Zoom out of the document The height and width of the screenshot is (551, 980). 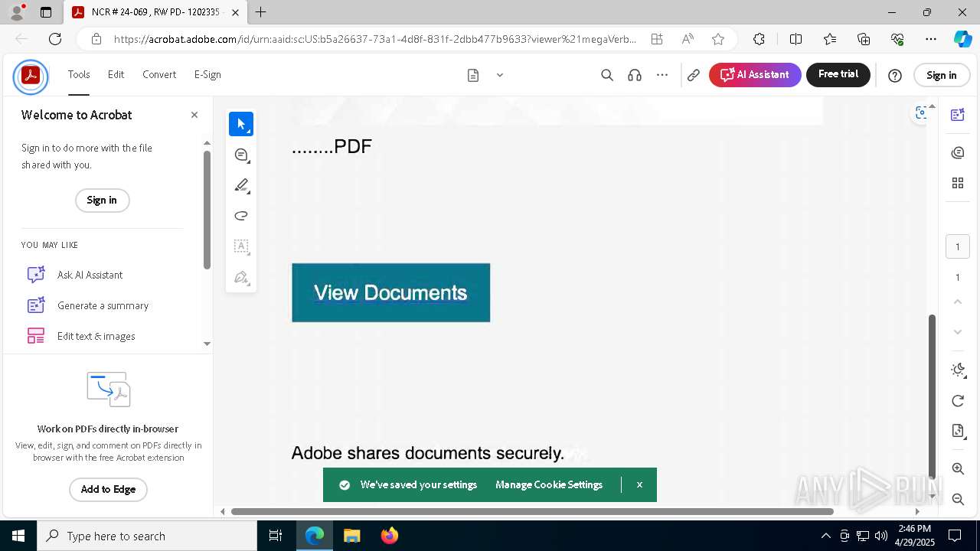(958, 499)
